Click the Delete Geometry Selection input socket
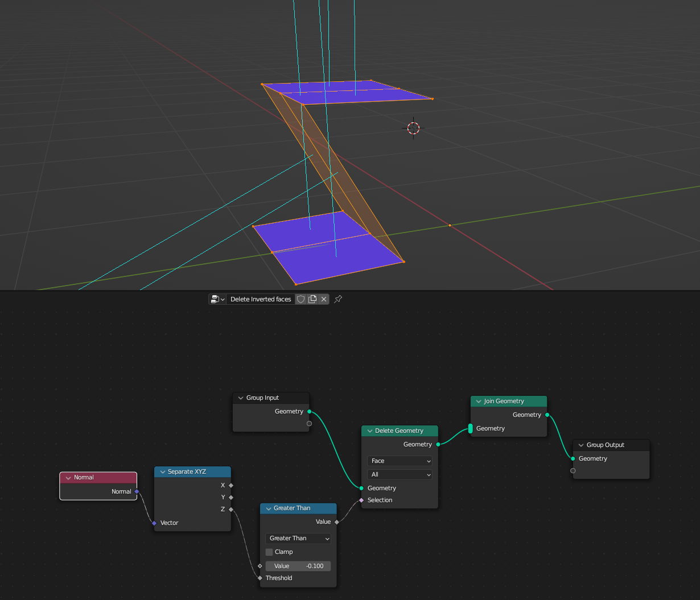Viewport: 700px width, 600px height. click(x=361, y=500)
